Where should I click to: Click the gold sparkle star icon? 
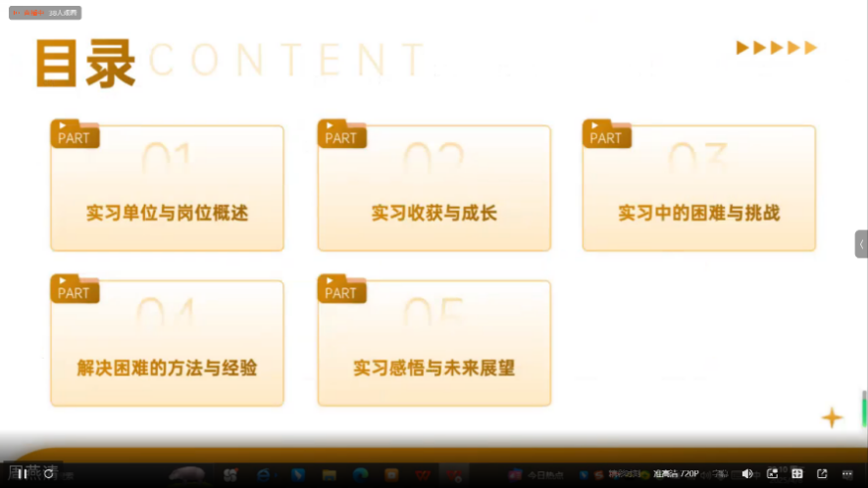pos(832,418)
